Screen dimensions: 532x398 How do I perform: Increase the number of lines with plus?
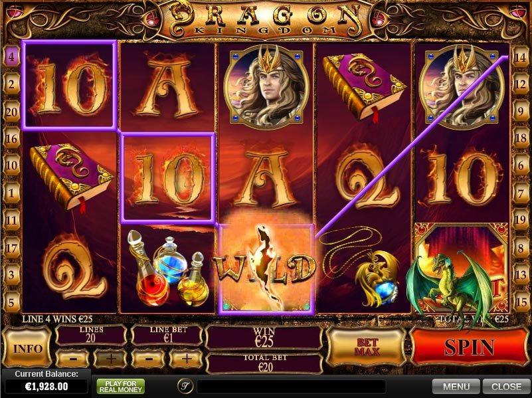tap(110, 358)
